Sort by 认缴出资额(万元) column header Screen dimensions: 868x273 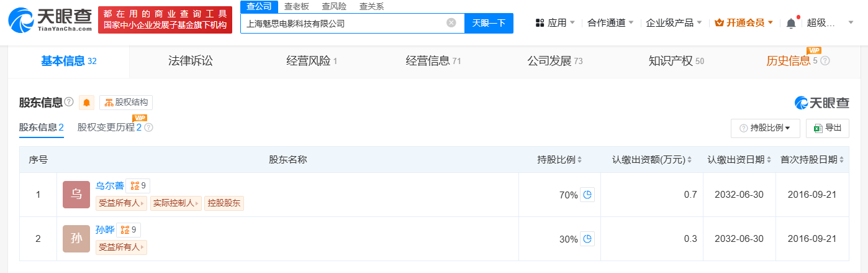pos(652,160)
